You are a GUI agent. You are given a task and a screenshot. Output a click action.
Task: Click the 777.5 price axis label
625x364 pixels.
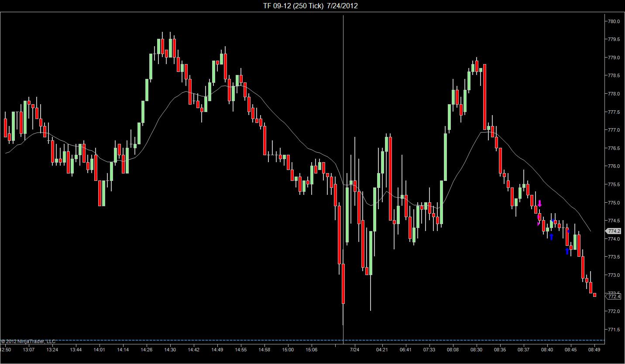(x=614, y=112)
